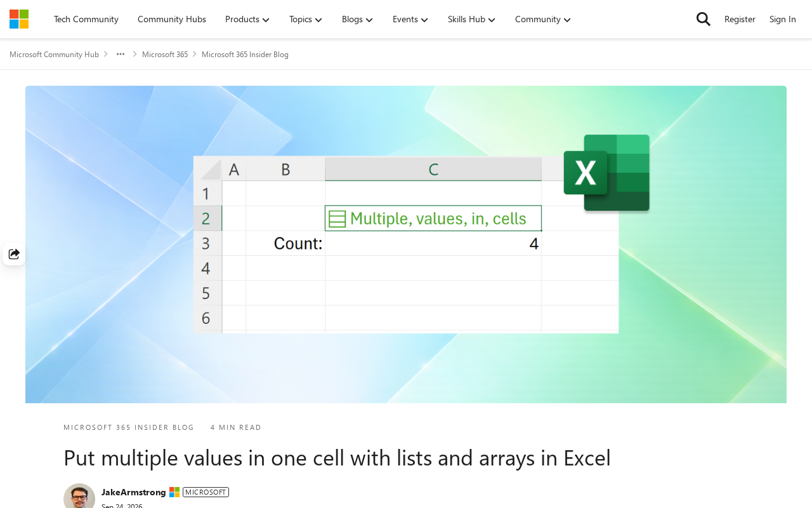
Task: Click the Excel hero banner image
Action: pyautogui.click(x=406, y=244)
